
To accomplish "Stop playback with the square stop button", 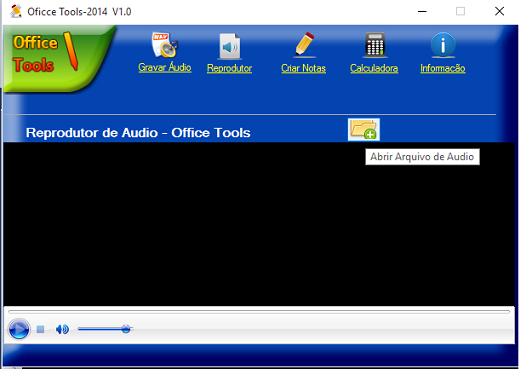I will 41,329.
